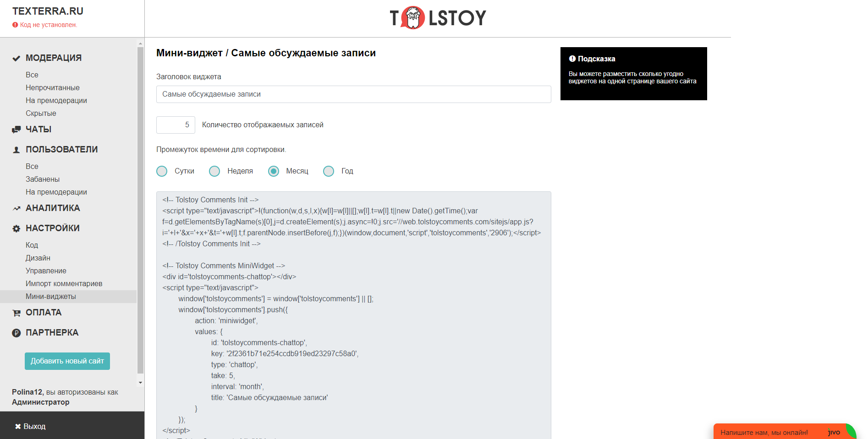Open the МОДЕРАЦИЯ section

pyautogui.click(x=54, y=58)
